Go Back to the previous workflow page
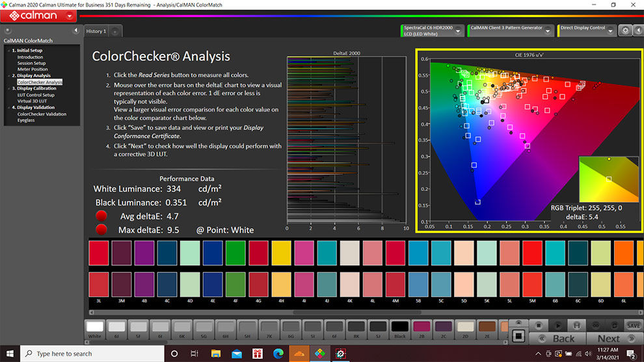The height and width of the screenshot is (362, 644). (x=557, y=339)
